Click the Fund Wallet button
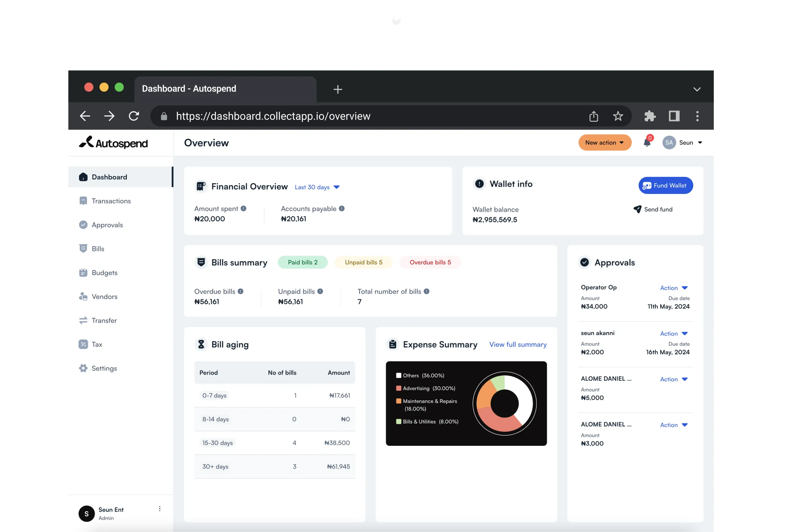 pyautogui.click(x=664, y=185)
